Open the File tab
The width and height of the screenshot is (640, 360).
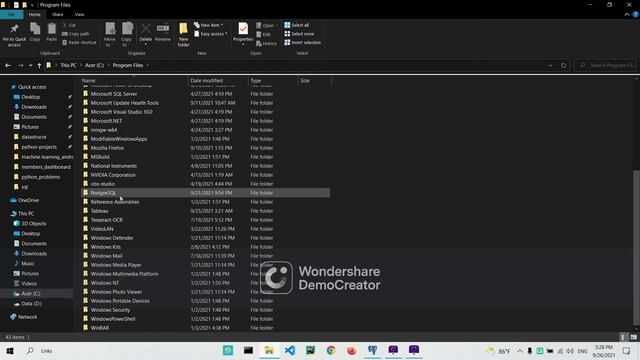tap(11, 14)
